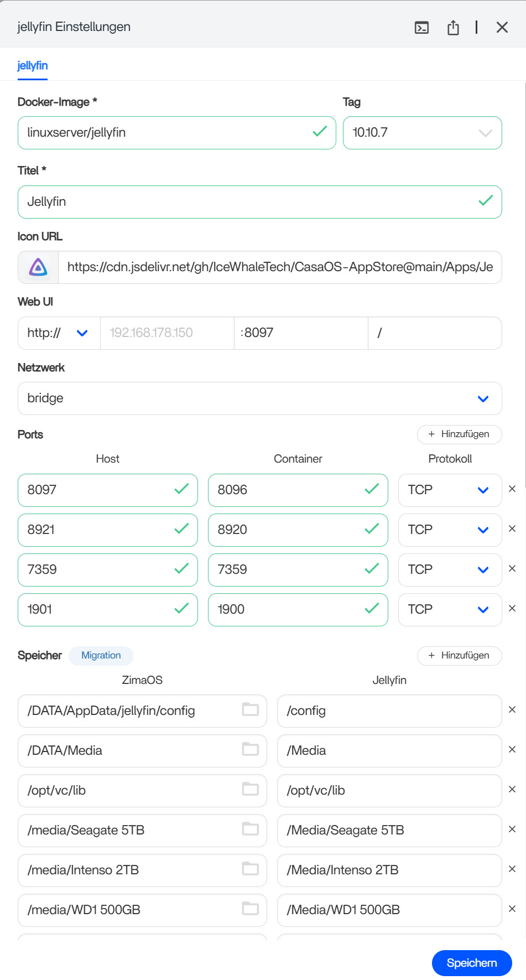Remove the 8097 port mapping row
This screenshot has height=980, width=526.
click(512, 489)
